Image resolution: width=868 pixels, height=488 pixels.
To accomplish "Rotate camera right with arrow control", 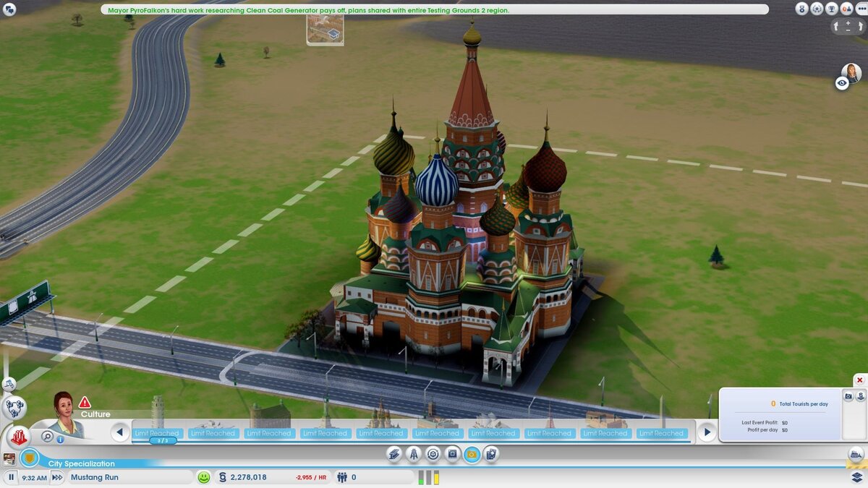I will (x=861, y=26).
